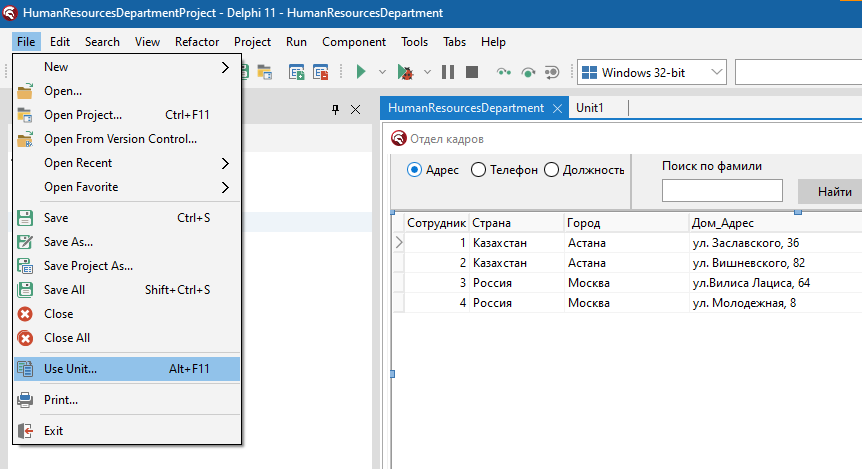Open the Refactor menu
This screenshot has width=862, height=469.
tap(197, 42)
